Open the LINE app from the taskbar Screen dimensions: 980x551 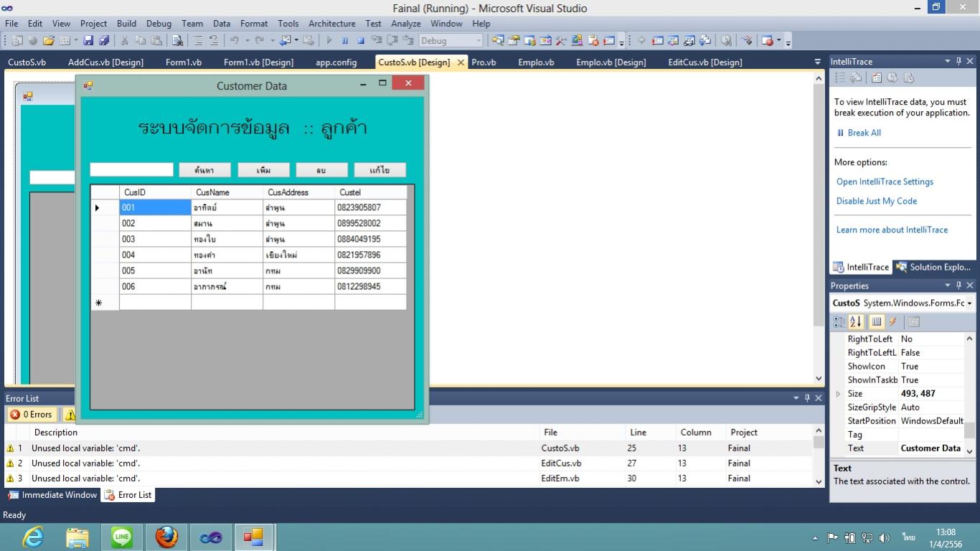click(x=122, y=537)
